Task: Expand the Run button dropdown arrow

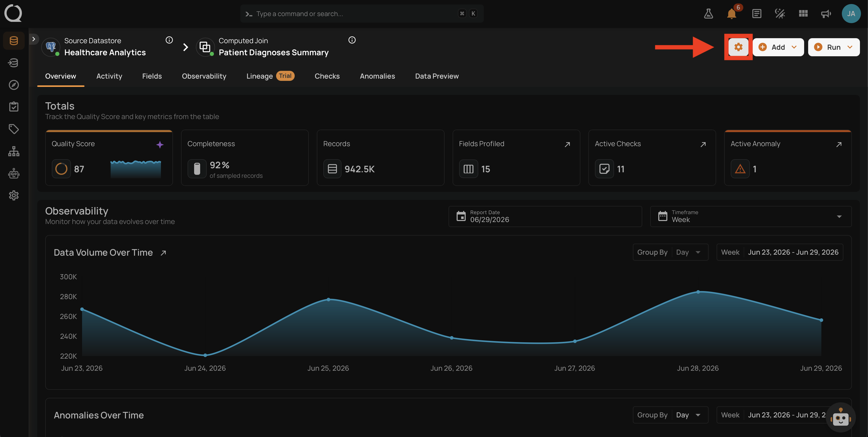Action: click(x=850, y=47)
